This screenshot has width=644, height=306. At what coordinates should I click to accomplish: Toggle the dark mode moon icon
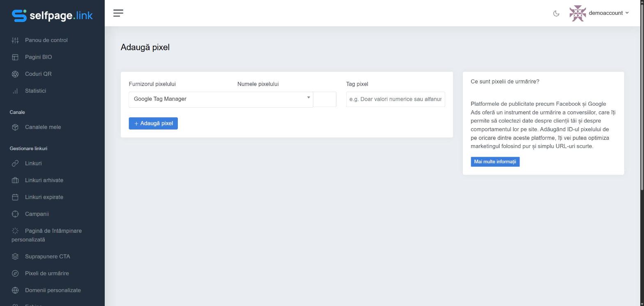(x=556, y=13)
